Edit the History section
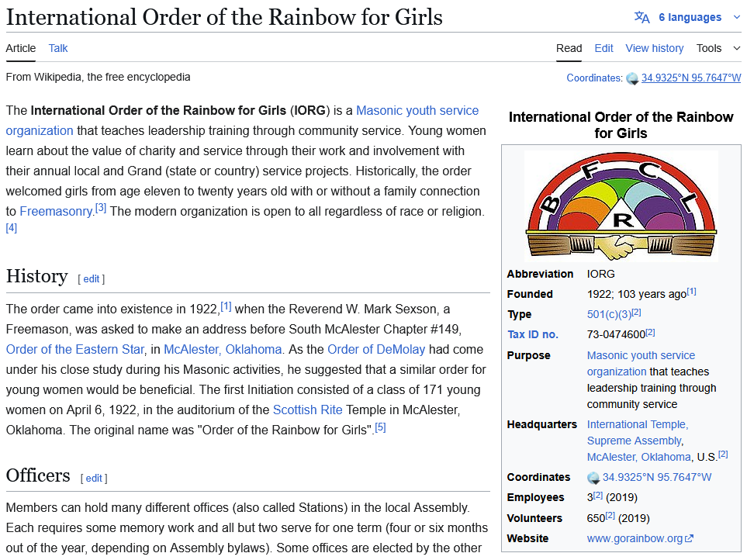 point(92,279)
